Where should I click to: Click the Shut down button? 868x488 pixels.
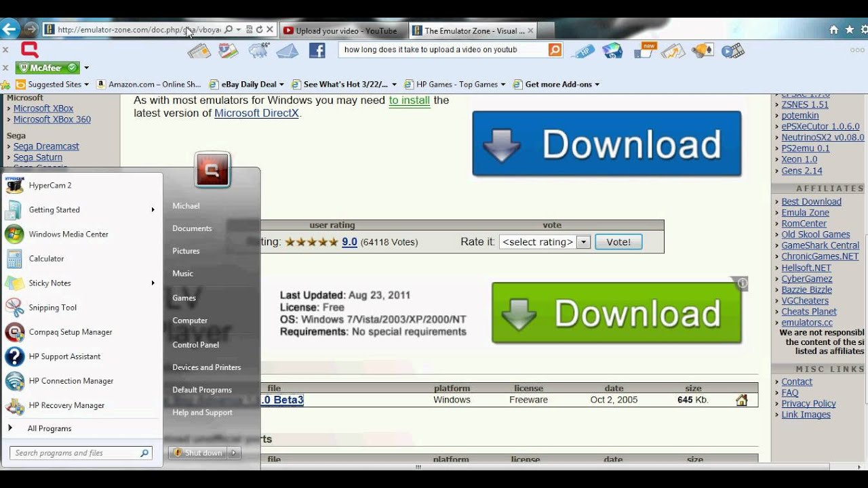pyautogui.click(x=197, y=453)
